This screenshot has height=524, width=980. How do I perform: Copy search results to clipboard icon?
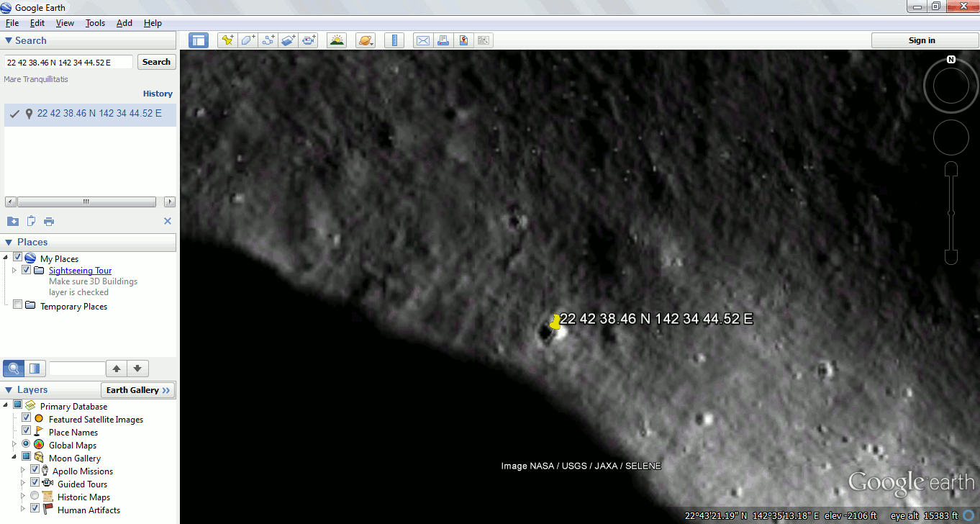click(x=31, y=221)
